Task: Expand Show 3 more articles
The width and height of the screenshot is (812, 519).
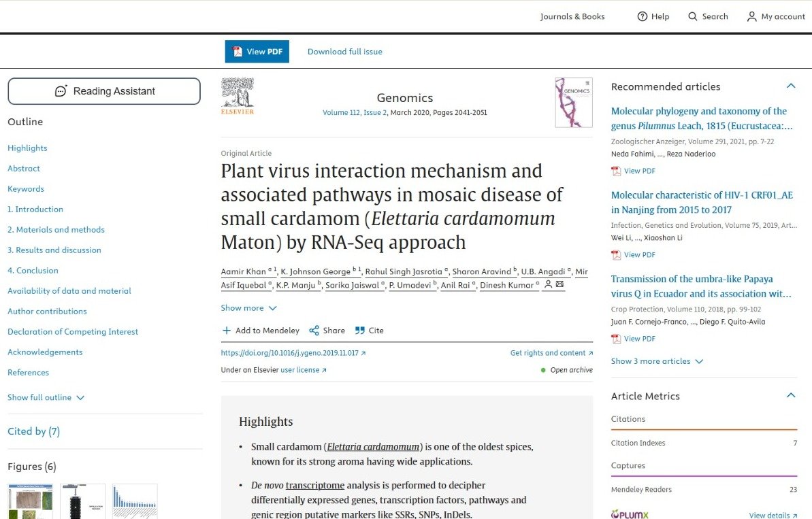Action: (656, 361)
